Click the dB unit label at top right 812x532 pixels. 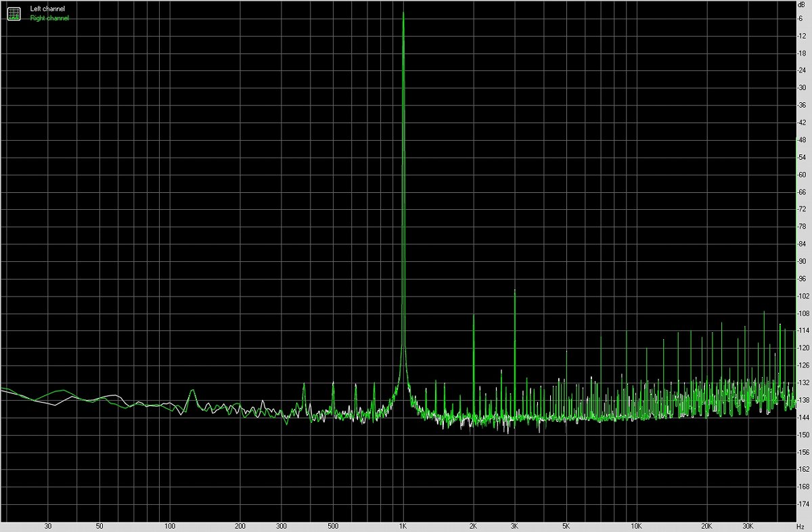801,4
